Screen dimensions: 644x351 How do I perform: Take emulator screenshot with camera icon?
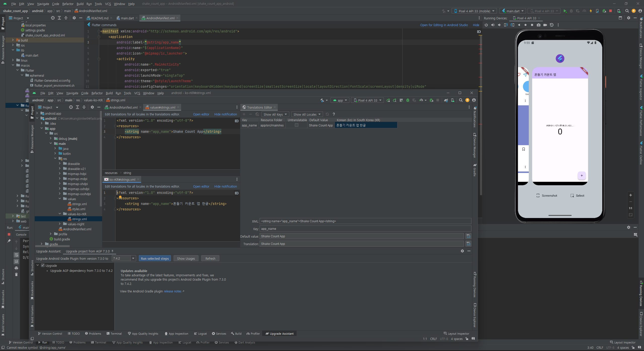click(x=538, y=25)
